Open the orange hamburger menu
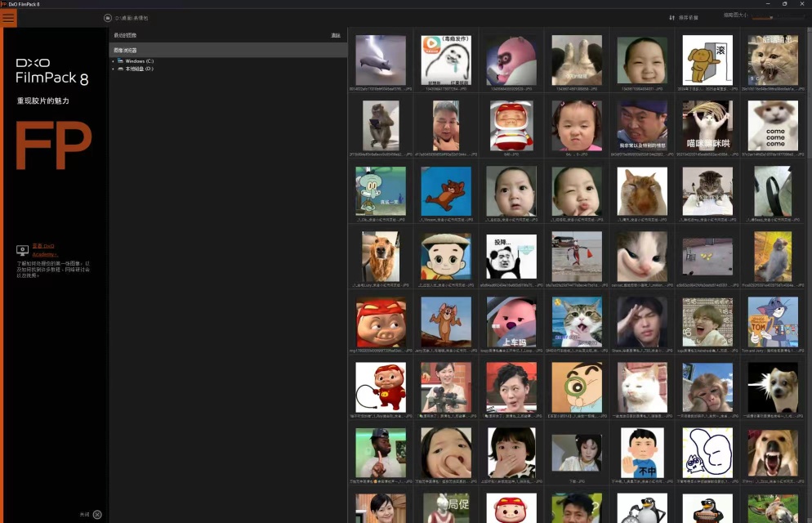The image size is (812, 523). click(x=9, y=18)
